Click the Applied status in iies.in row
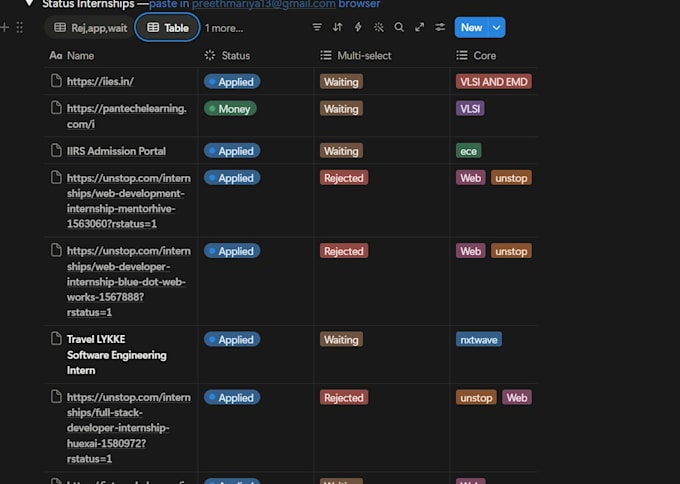Screen dimensions: 680x484 [x=232, y=82]
